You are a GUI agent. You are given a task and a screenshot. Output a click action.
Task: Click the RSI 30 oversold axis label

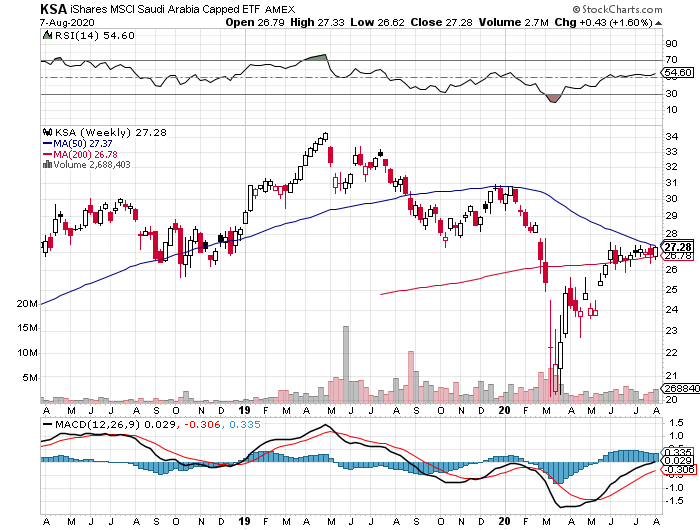pos(671,94)
